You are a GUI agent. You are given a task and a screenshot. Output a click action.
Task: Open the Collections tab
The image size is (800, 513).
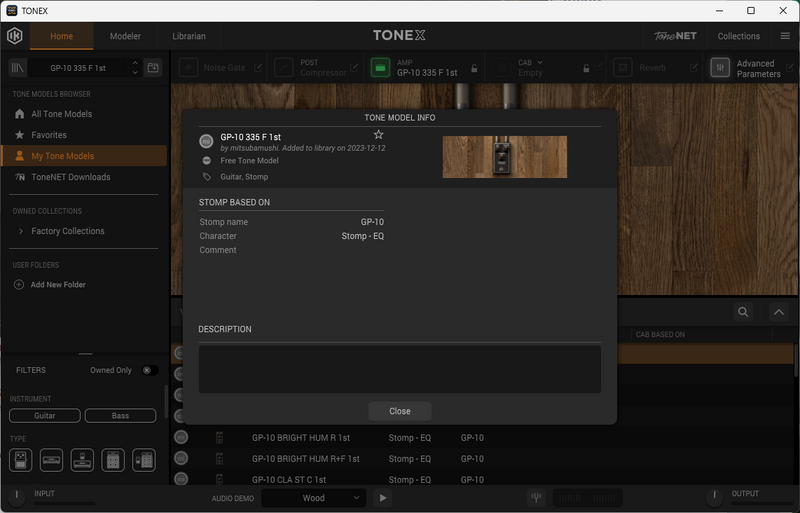[x=738, y=36]
